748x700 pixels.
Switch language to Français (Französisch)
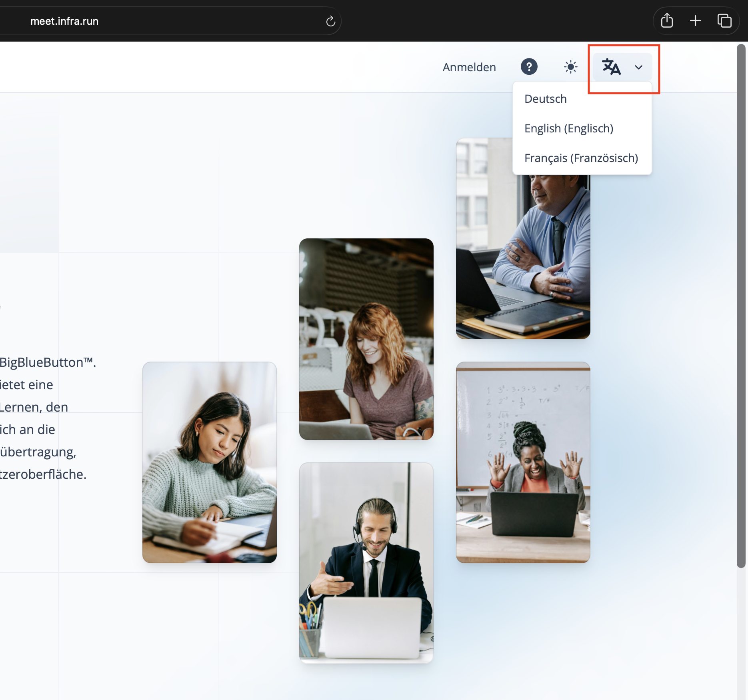[x=581, y=158]
